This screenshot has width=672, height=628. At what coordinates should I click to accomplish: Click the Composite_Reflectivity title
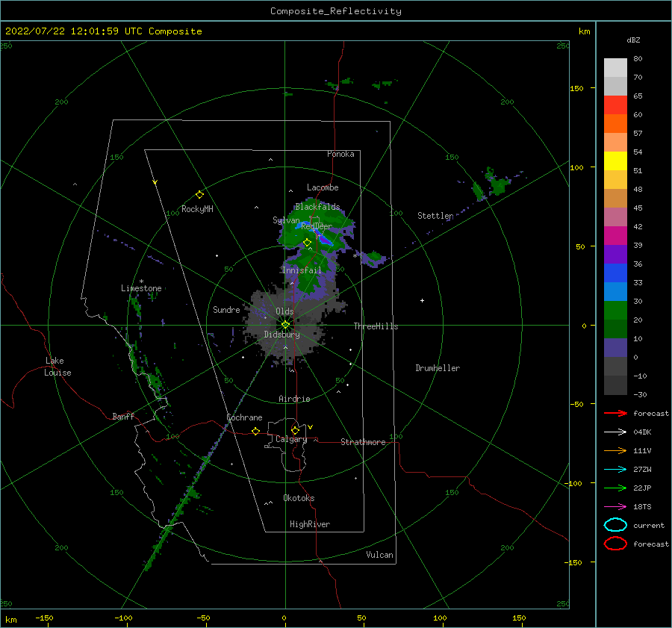pos(336,11)
